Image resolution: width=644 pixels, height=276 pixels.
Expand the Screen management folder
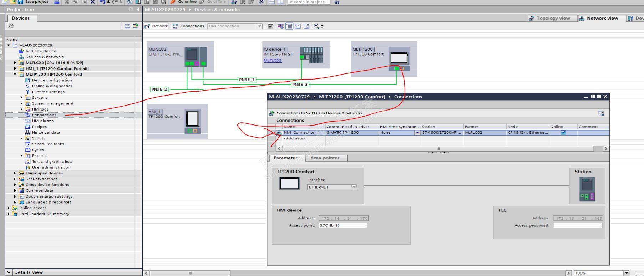21,103
